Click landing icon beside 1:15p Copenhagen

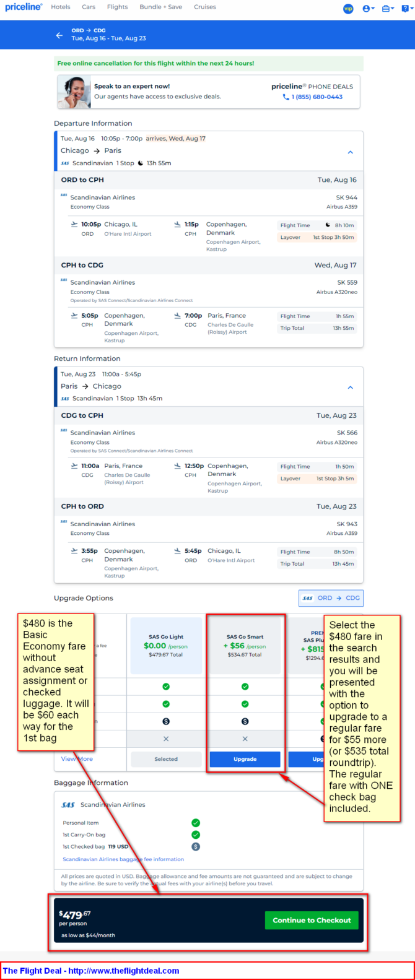178,224
